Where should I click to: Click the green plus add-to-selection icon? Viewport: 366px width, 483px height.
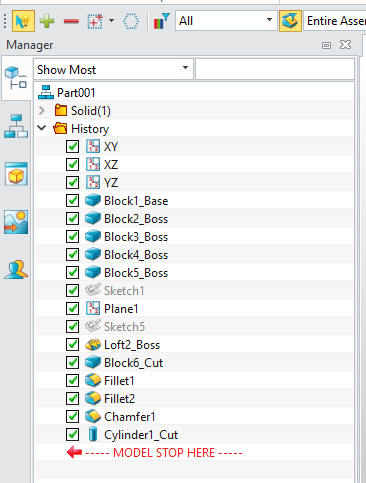point(47,21)
